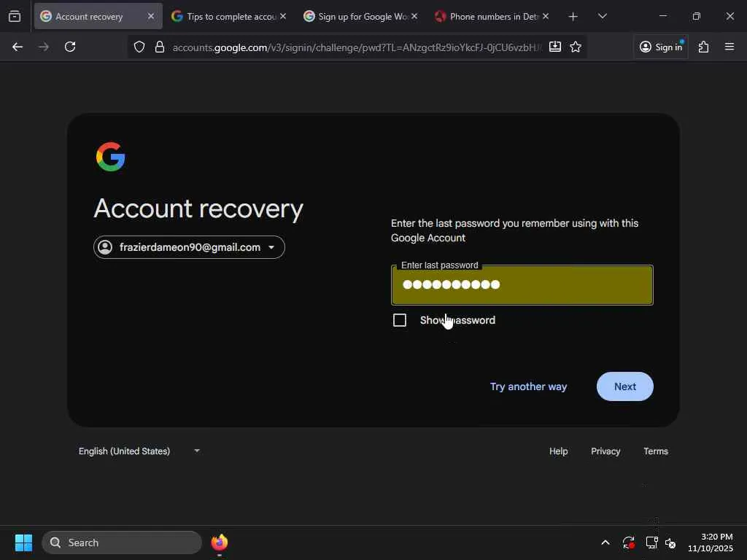Focus the Enter last password field
The width and height of the screenshot is (747, 560).
tap(522, 285)
